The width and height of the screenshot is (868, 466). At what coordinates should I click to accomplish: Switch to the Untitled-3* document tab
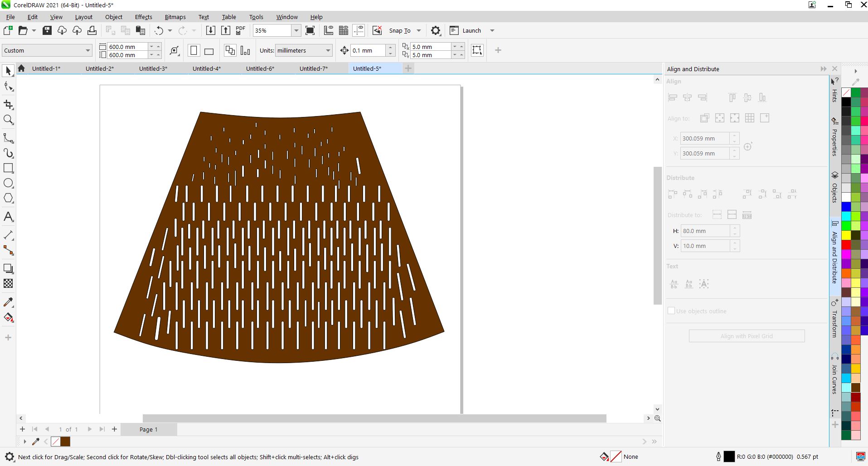[x=153, y=68]
